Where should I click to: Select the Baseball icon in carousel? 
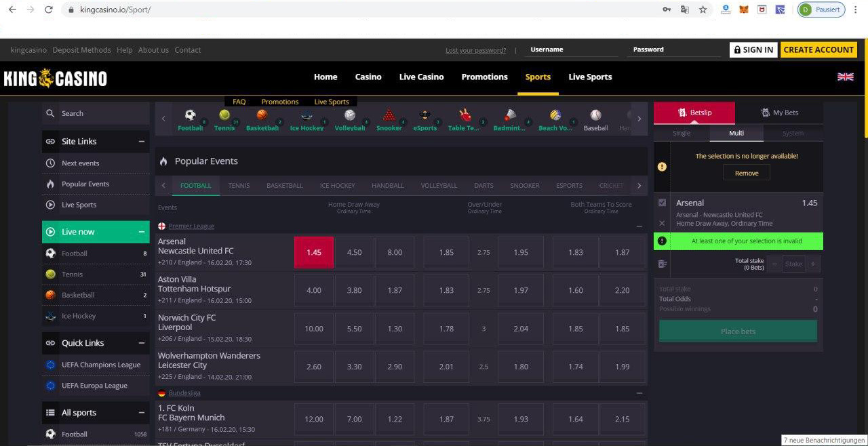595,115
